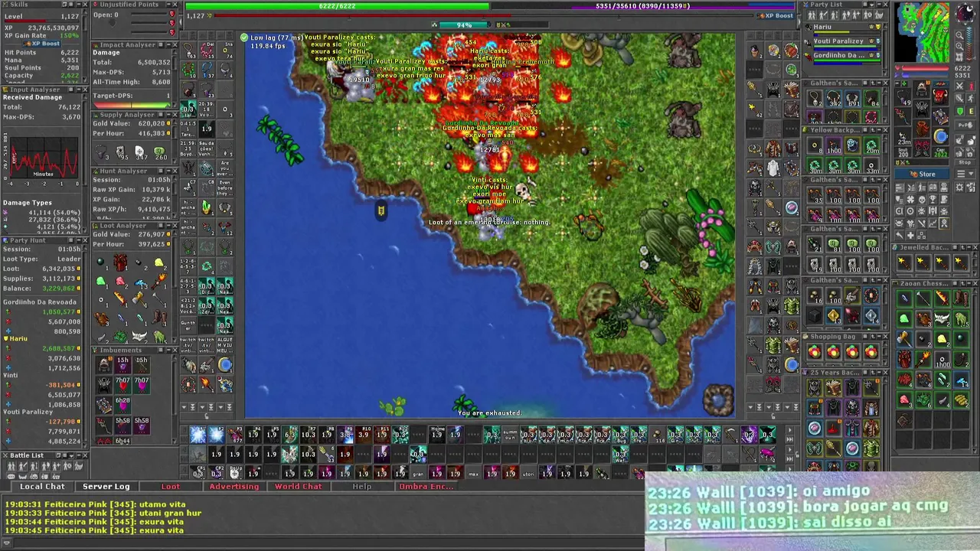Click the 94% experience progress bar
The height and width of the screenshot is (551, 980).
coord(465,24)
